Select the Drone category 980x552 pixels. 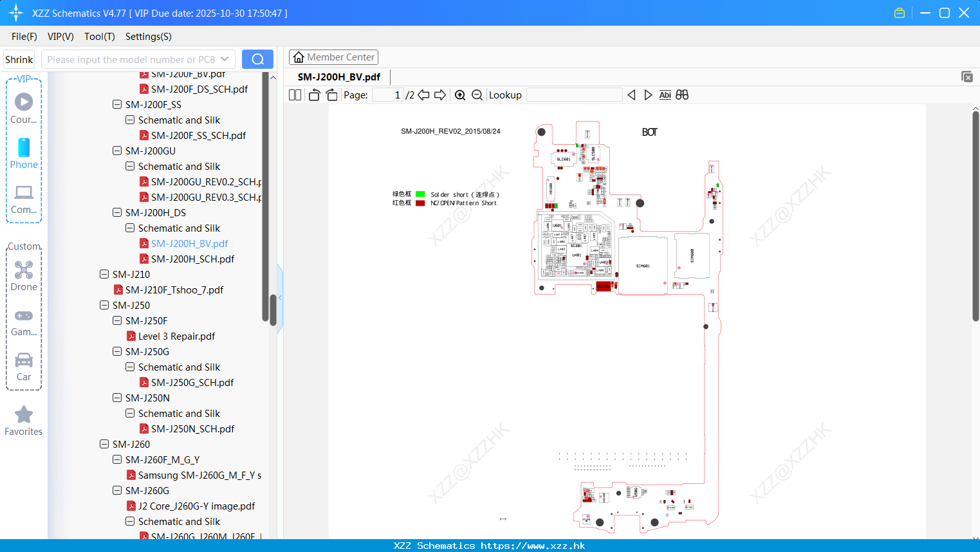pyautogui.click(x=24, y=276)
